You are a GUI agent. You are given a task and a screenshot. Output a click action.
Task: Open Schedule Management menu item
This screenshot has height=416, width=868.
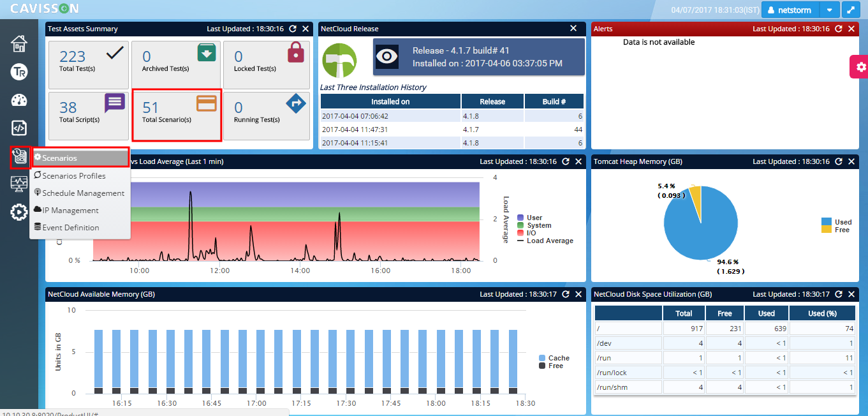coord(80,193)
